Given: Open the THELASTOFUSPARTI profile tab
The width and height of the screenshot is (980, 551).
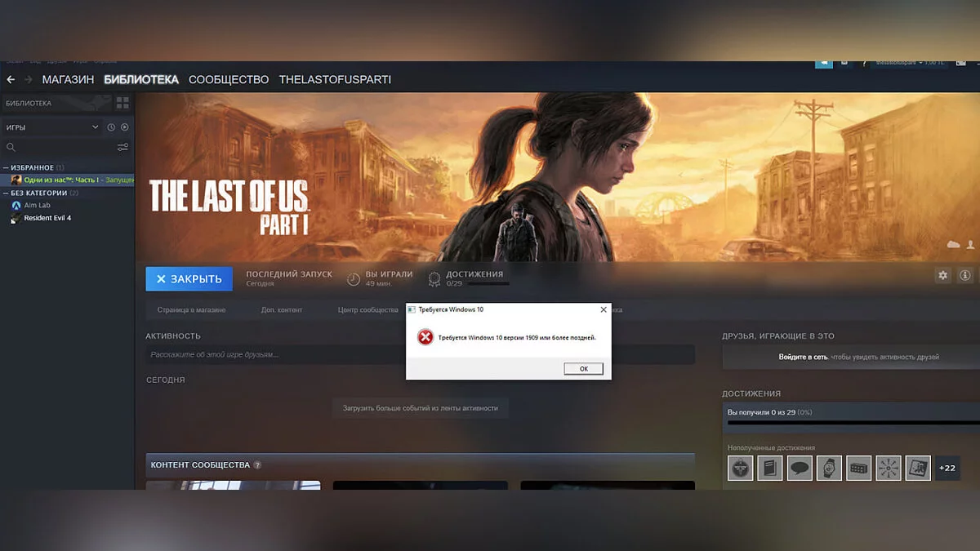Looking at the screenshot, I should pyautogui.click(x=335, y=79).
